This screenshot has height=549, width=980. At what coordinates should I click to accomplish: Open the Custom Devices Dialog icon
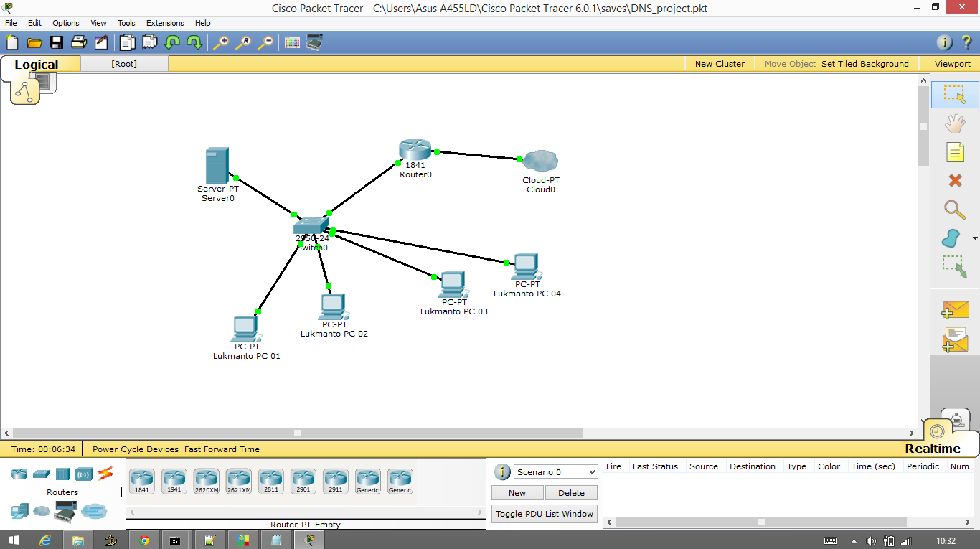pos(314,42)
